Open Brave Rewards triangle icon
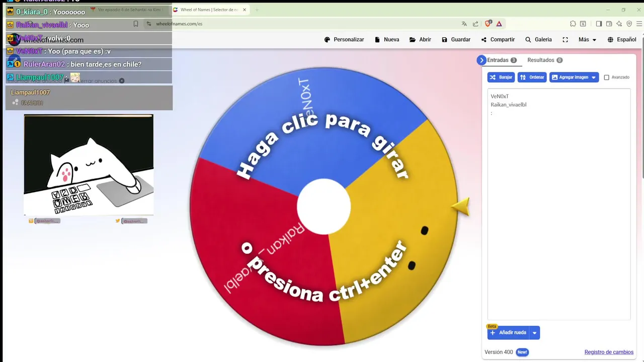 pyautogui.click(x=499, y=24)
